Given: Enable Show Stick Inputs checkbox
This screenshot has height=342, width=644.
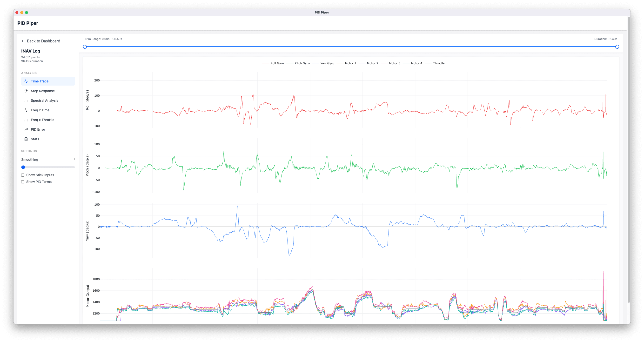Looking at the screenshot, I should point(23,175).
